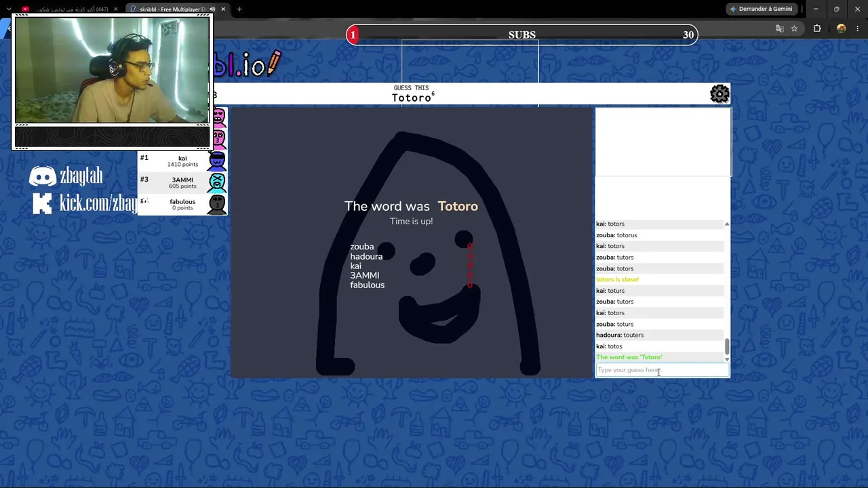Click the chat scroll-down arrow
Viewport: 868px width, 488px height.
pos(727,359)
